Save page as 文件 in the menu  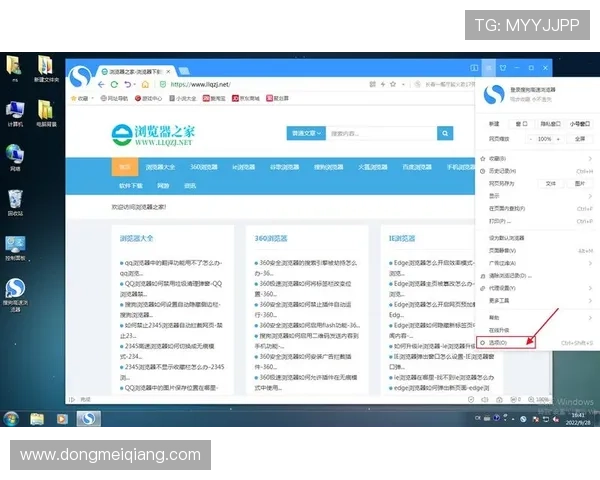point(551,183)
